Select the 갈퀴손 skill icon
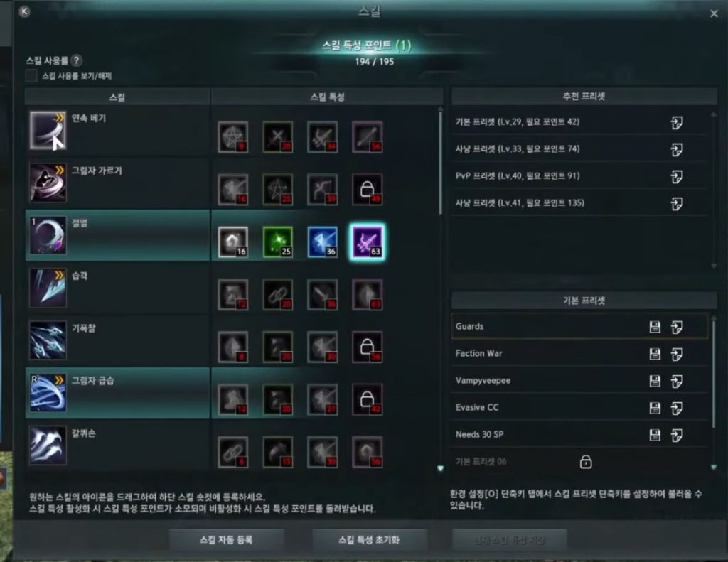This screenshot has height=562, width=728. [48, 445]
